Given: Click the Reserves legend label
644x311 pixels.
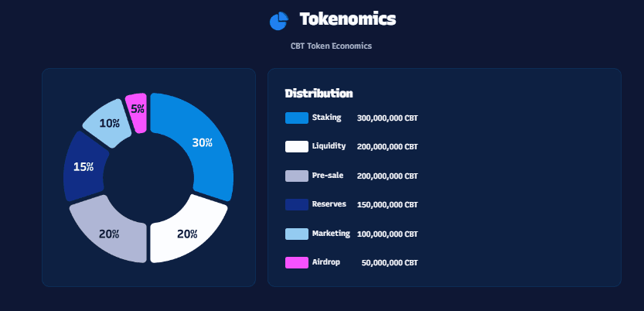Looking at the screenshot, I should point(329,204).
